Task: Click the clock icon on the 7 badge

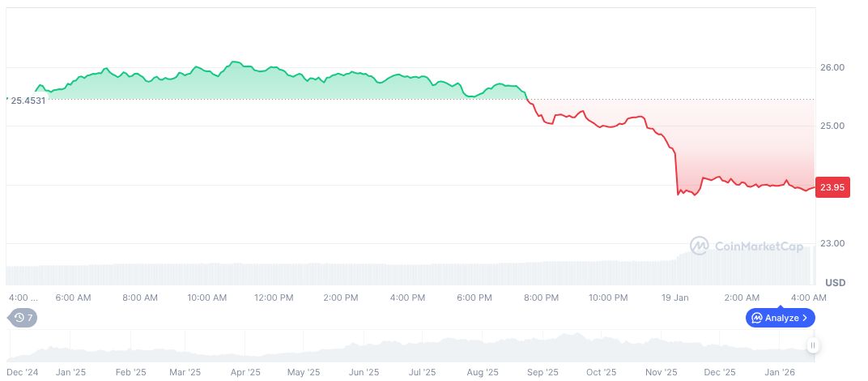Action: 18,318
